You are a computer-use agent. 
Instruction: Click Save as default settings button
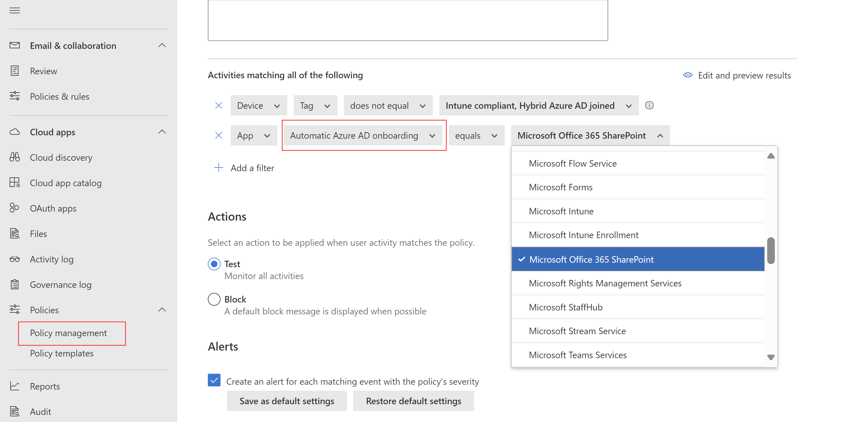[x=287, y=401]
